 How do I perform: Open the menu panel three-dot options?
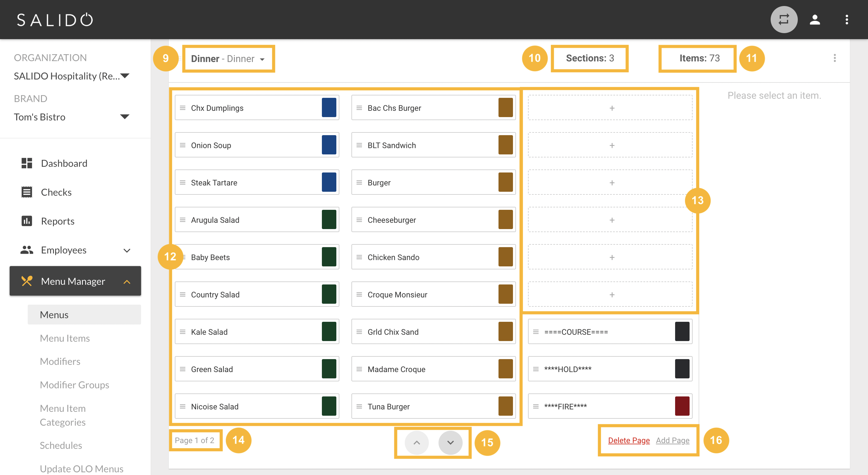pos(834,58)
